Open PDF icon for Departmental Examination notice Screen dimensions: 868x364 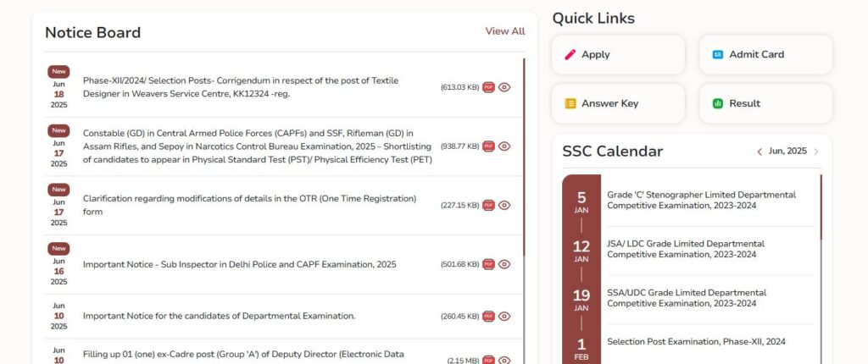[488, 317]
